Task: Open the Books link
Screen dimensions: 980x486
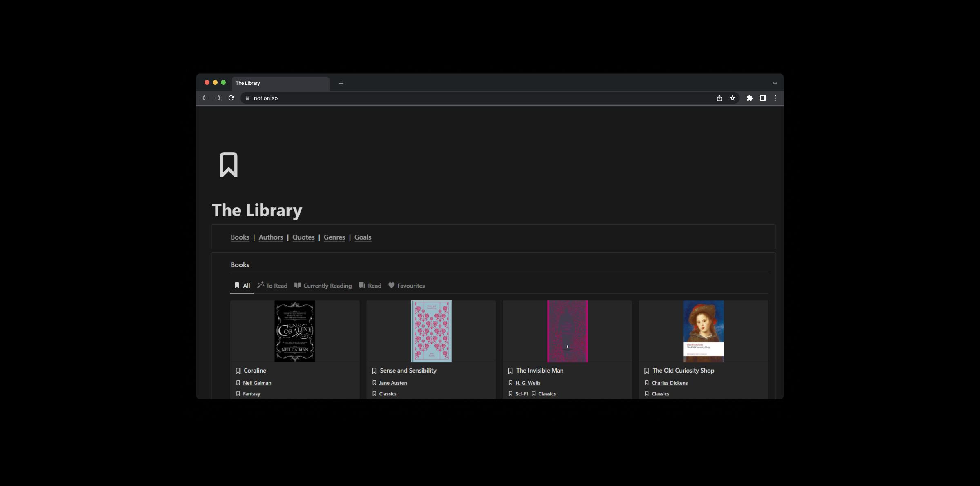Action: pos(240,237)
